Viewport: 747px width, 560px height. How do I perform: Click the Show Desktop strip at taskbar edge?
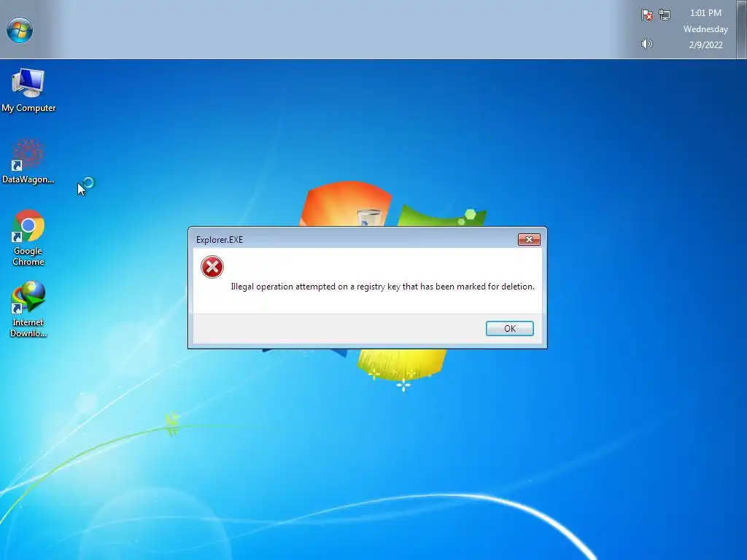point(741,29)
